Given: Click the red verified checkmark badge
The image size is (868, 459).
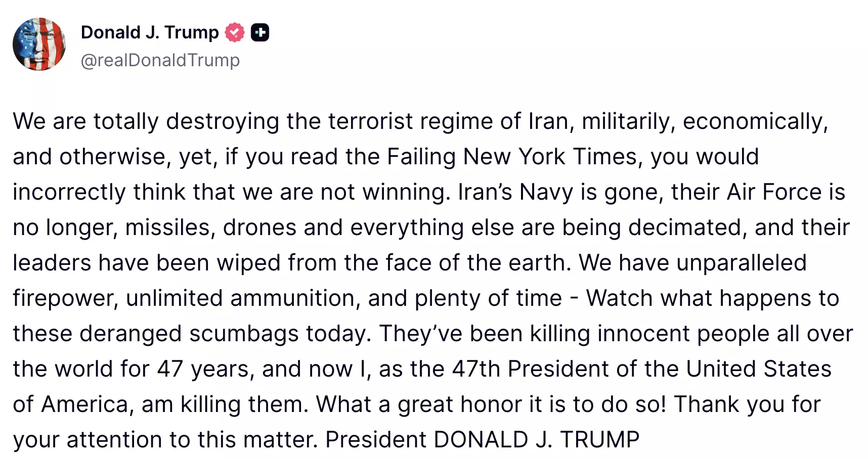Looking at the screenshot, I should (x=234, y=32).
